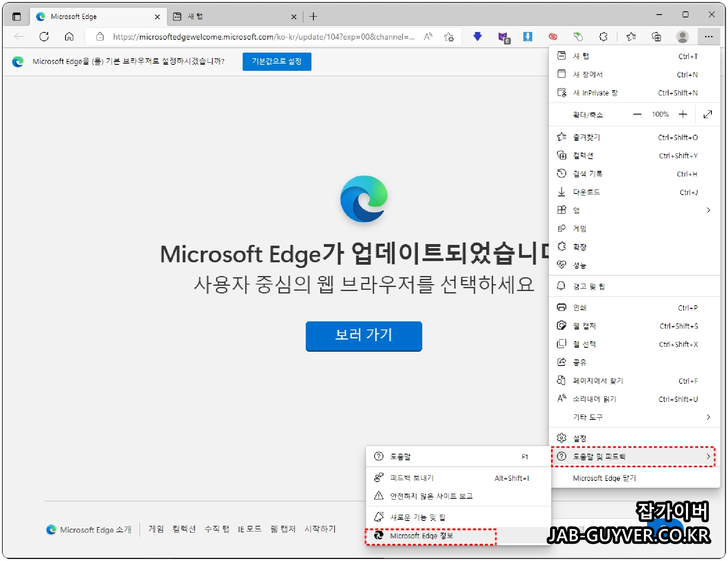Switch to the Microsoft Edge tab
728x561 pixels.
[x=98, y=17]
